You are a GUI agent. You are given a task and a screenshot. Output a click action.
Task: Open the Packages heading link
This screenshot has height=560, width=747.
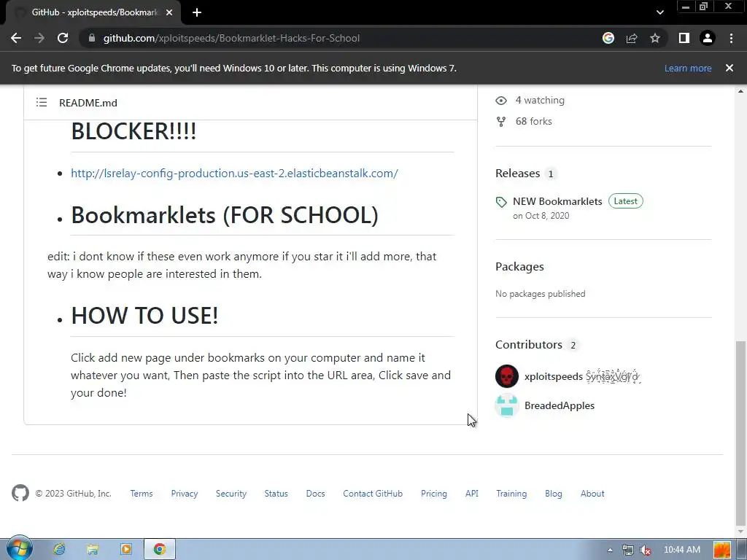[519, 267]
